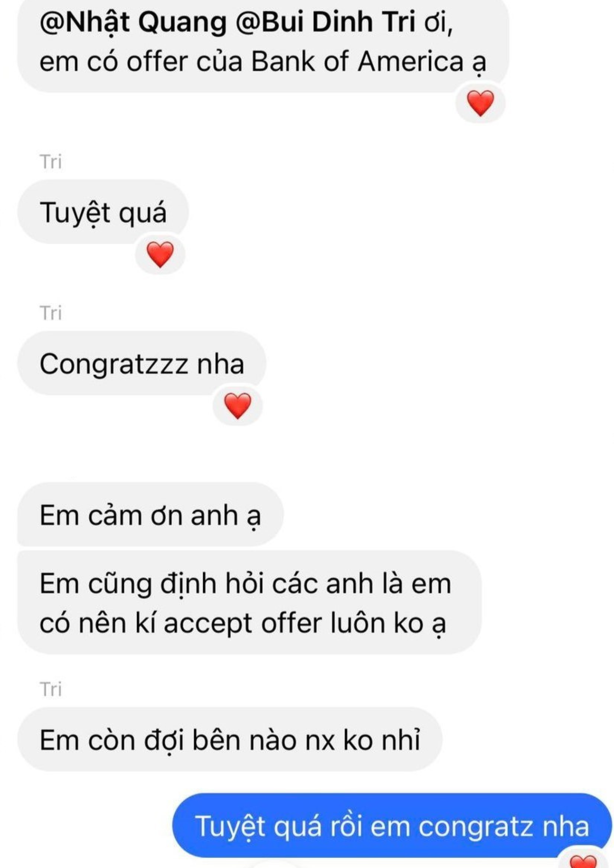Click sender name 'Tri' above 'Tuyệt quá'

tap(50, 162)
